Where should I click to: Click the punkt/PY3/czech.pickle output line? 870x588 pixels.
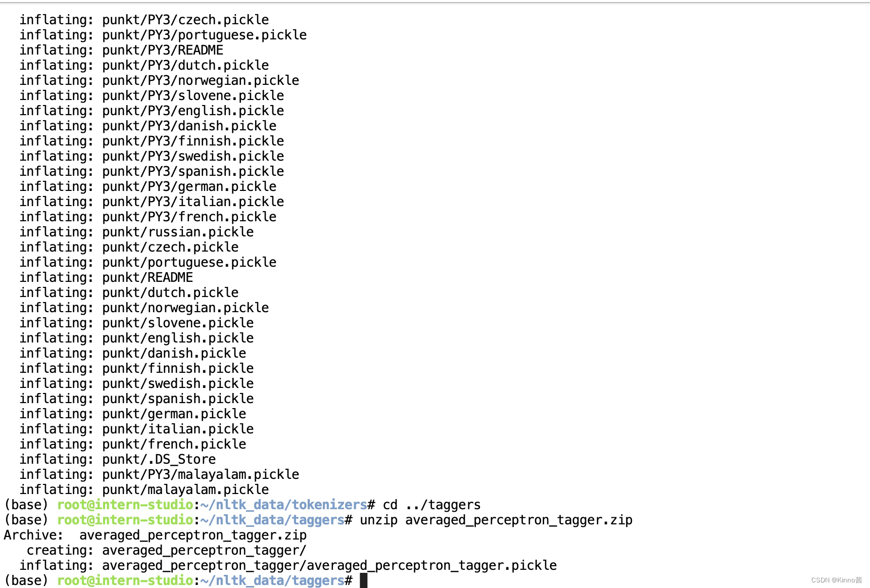click(144, 20)
